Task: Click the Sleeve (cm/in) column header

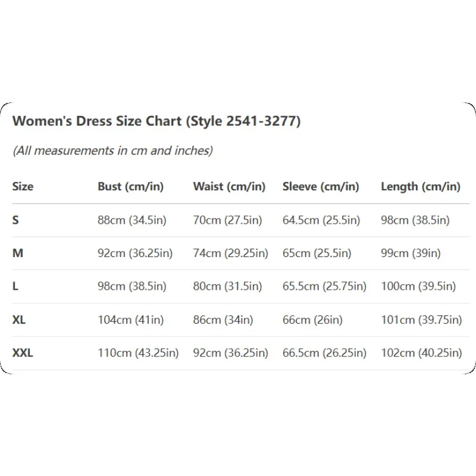Action: [321, 186]
